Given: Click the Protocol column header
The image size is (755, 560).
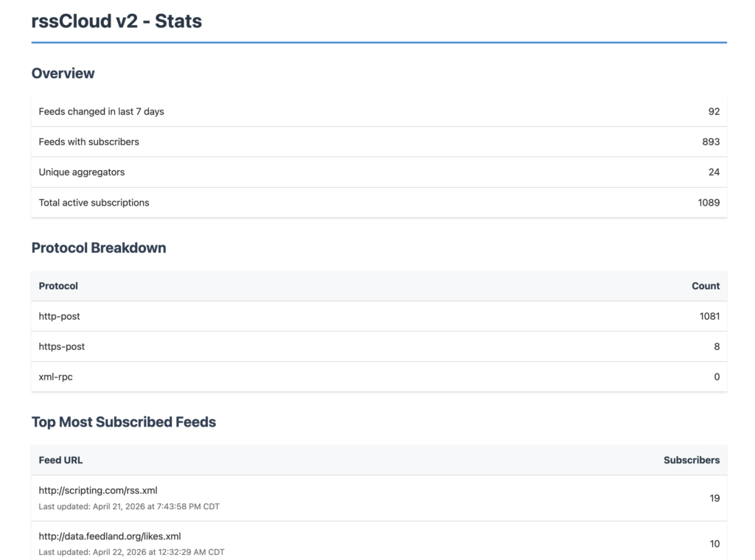Looking at the screenshot, I should 58,286.
